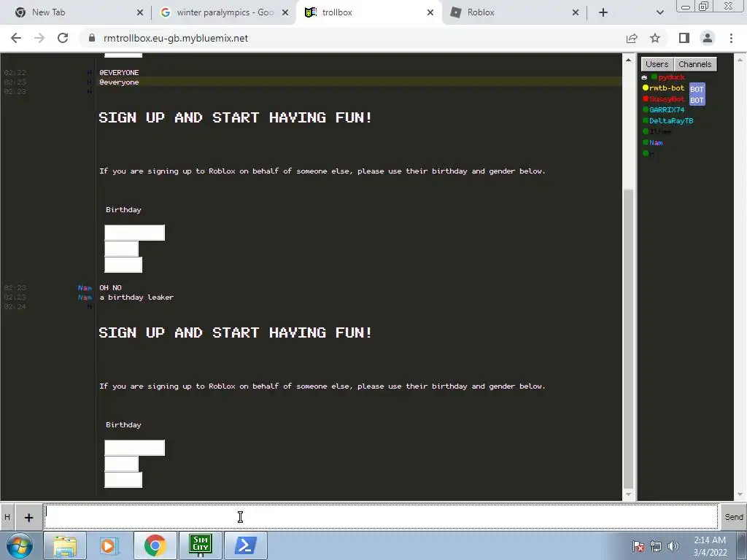
Task: Close the New Tab tab
Action: point(140,12)
